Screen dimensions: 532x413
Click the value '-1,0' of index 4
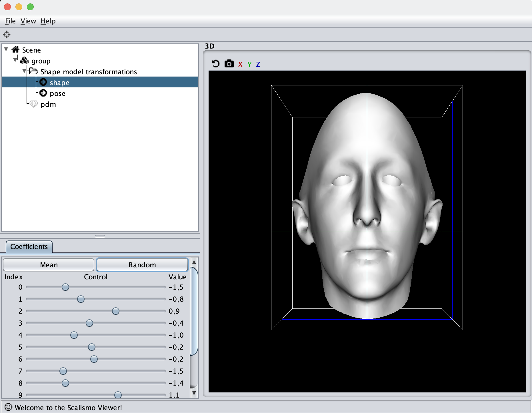point(176,335)
